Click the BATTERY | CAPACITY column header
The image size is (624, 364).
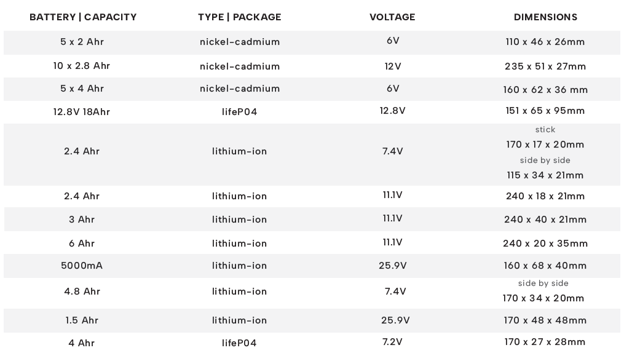(83, 17)
